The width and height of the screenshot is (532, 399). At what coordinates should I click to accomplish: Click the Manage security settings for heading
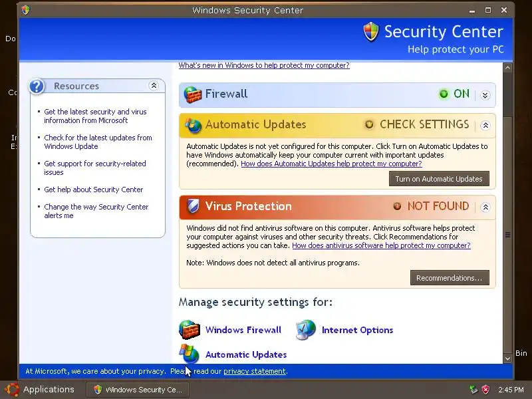coord(255,302)
